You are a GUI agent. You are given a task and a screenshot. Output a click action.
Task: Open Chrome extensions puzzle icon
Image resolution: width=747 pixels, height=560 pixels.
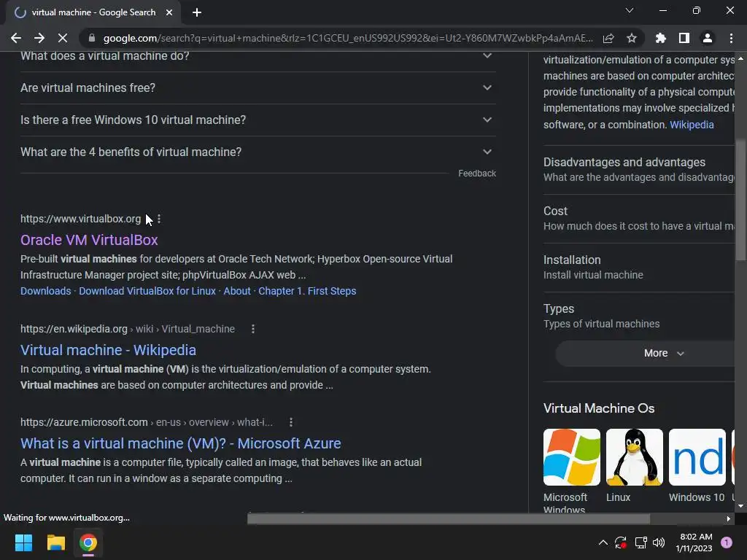tap(660, 38)
